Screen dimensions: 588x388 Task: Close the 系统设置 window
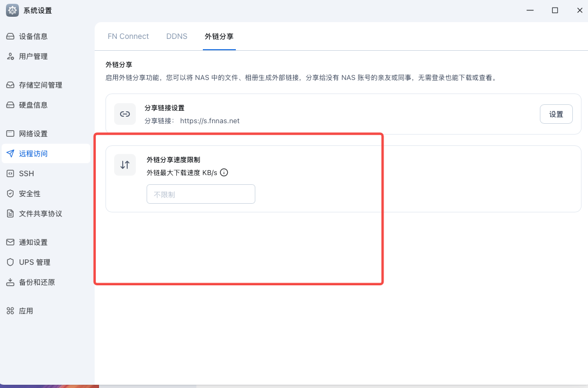[x=580, y=10]
